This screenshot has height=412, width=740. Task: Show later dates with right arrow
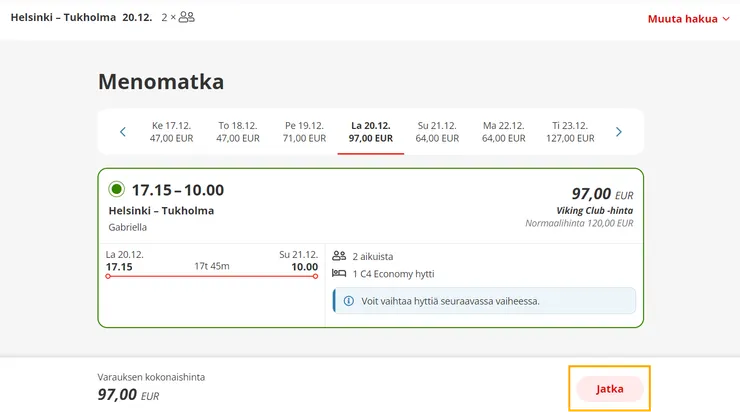(619, 132)
